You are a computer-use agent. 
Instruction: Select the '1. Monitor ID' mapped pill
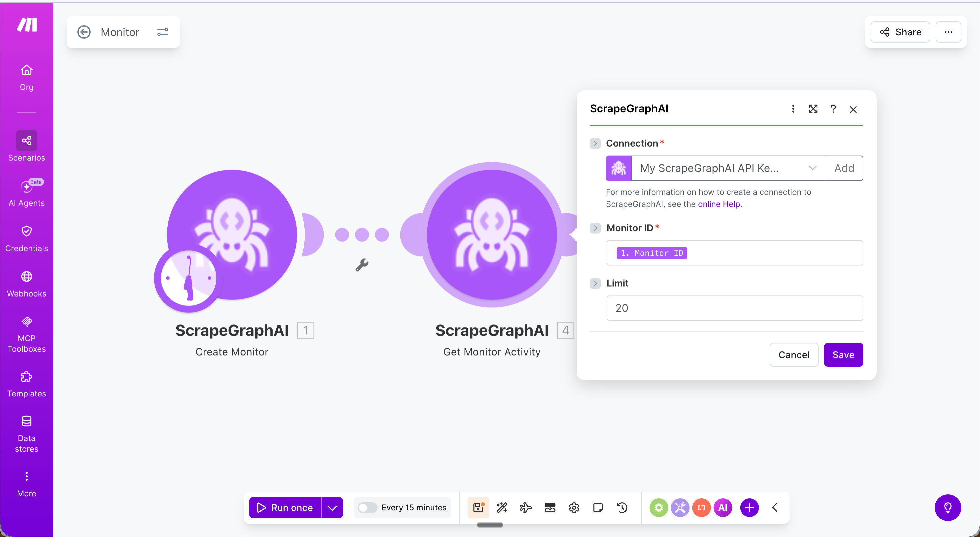pyautogui.click(x=652, y=253)
